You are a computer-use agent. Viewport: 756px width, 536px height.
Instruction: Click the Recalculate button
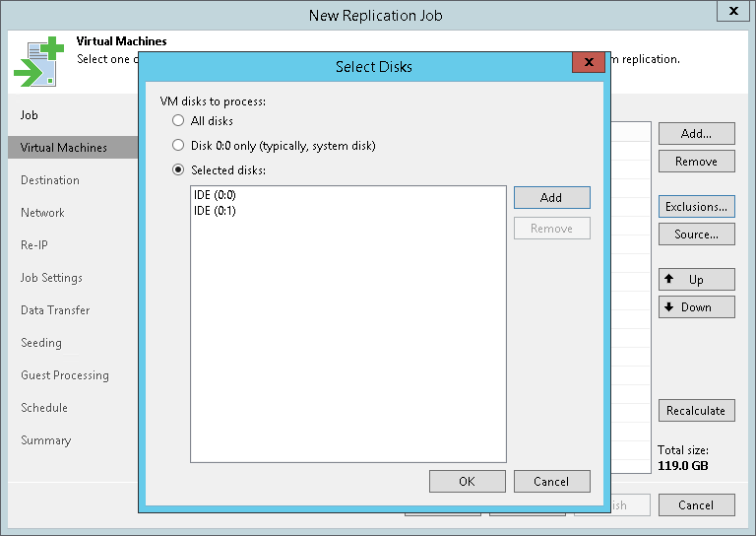coord(697,411)
